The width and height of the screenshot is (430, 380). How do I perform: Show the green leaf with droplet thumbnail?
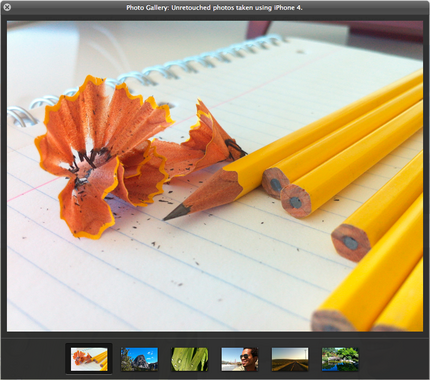(x=189, y=359)
